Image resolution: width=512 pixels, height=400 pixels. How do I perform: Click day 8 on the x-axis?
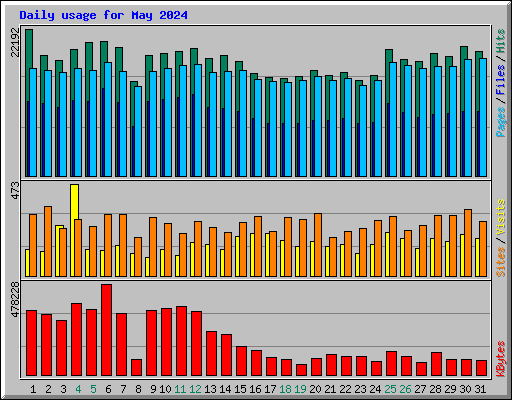coord(138,389)
